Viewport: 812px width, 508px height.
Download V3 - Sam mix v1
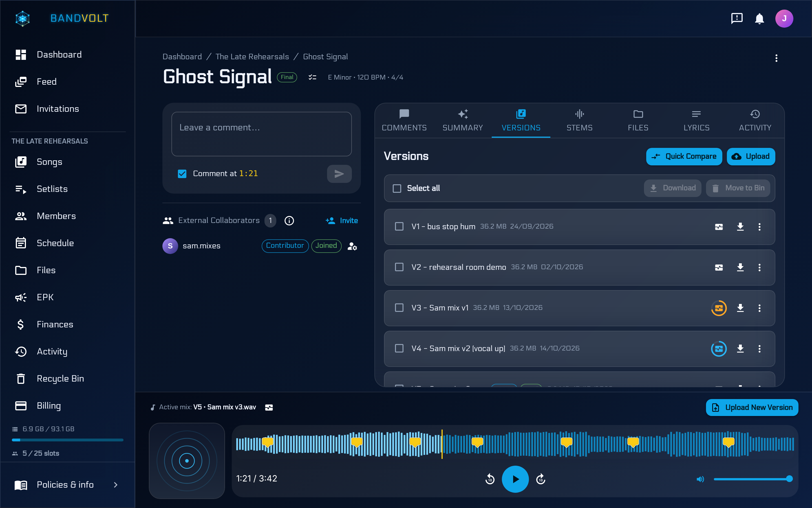740,308
